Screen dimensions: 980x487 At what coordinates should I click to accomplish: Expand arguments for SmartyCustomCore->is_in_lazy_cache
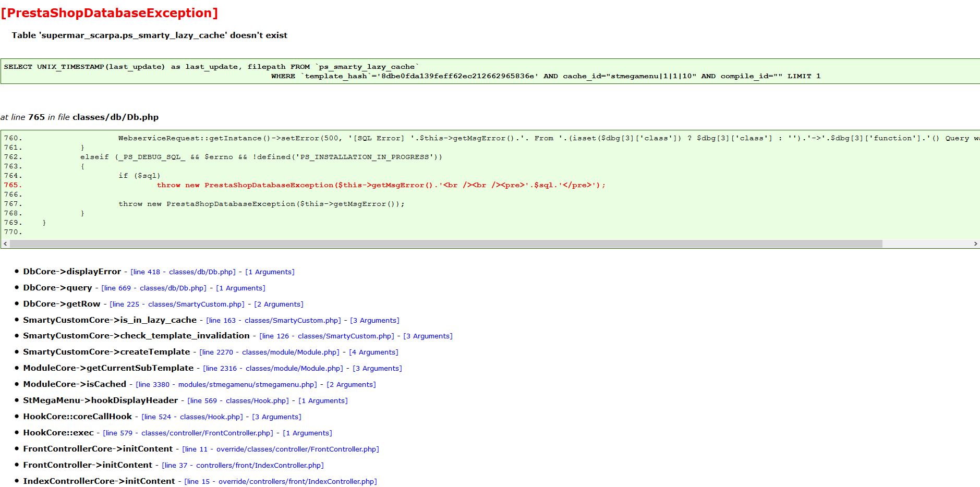pos(374,321)
